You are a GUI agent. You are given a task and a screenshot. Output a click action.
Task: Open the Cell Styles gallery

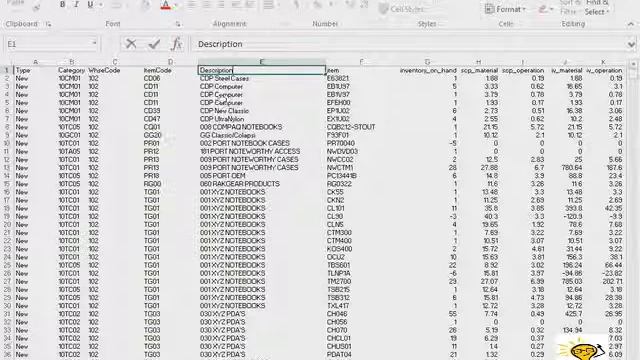click(401, 9)
